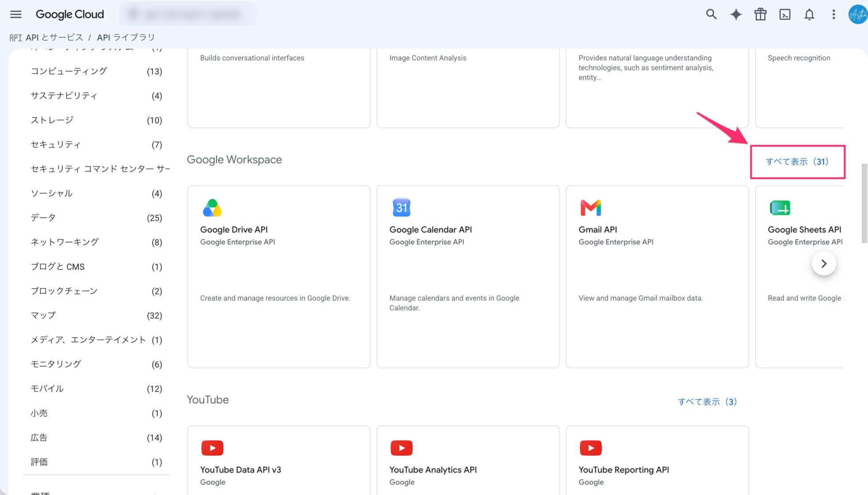Filter by コンピューティング category

click(97, 71)
